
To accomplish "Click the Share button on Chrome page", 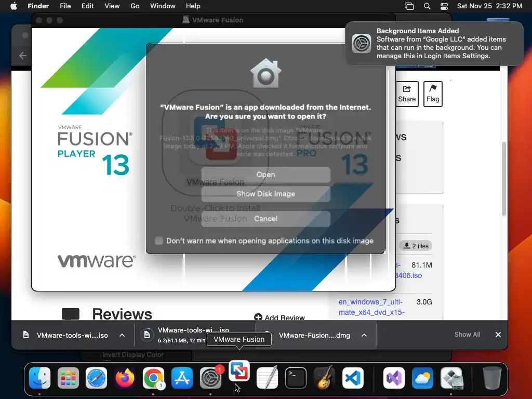I will 407,94.
